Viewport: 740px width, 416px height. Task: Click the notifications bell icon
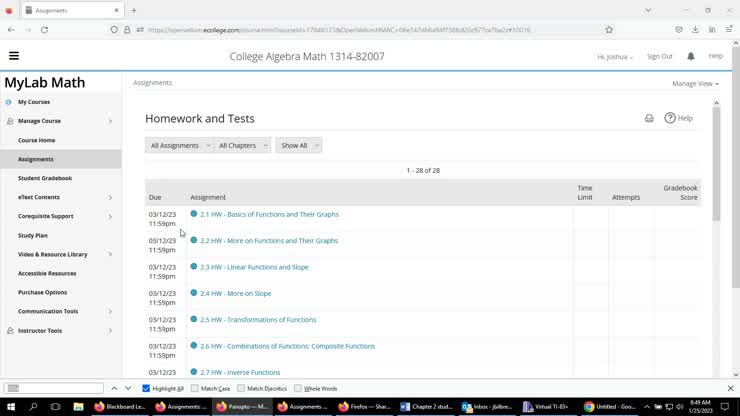[690, 56]
